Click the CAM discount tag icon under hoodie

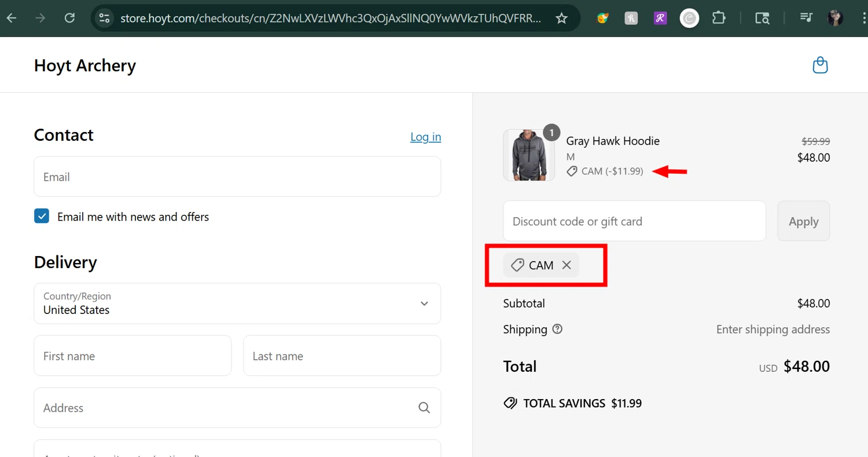(572, 171)
